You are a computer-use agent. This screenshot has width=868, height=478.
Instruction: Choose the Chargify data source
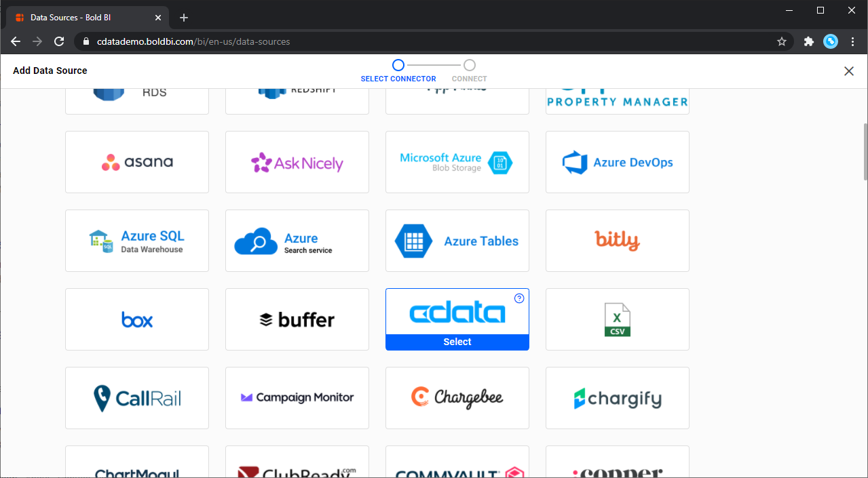(x=618, y=398)
